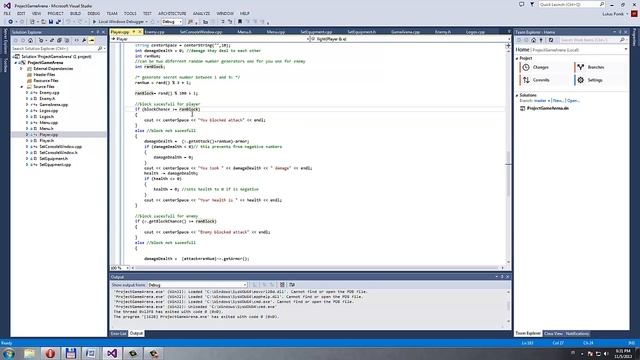Switch to the Enemy.cpp tab

(x=154, y=32)
